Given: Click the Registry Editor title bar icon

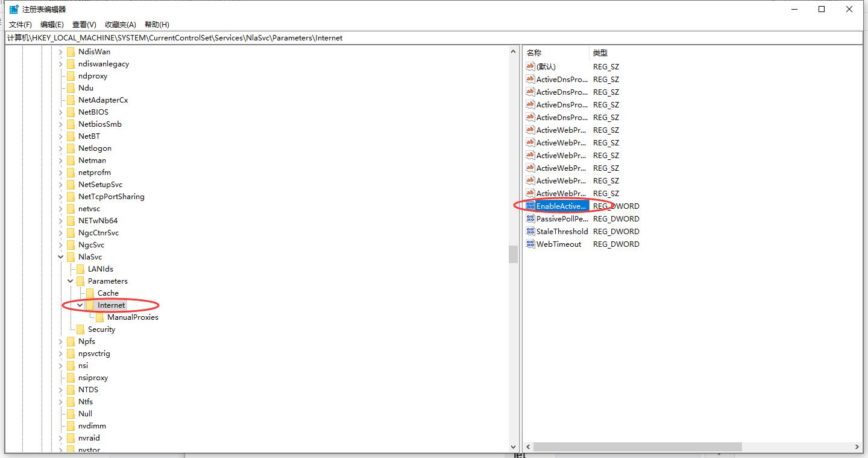Looking at the screenshot, I should [14, 9].
